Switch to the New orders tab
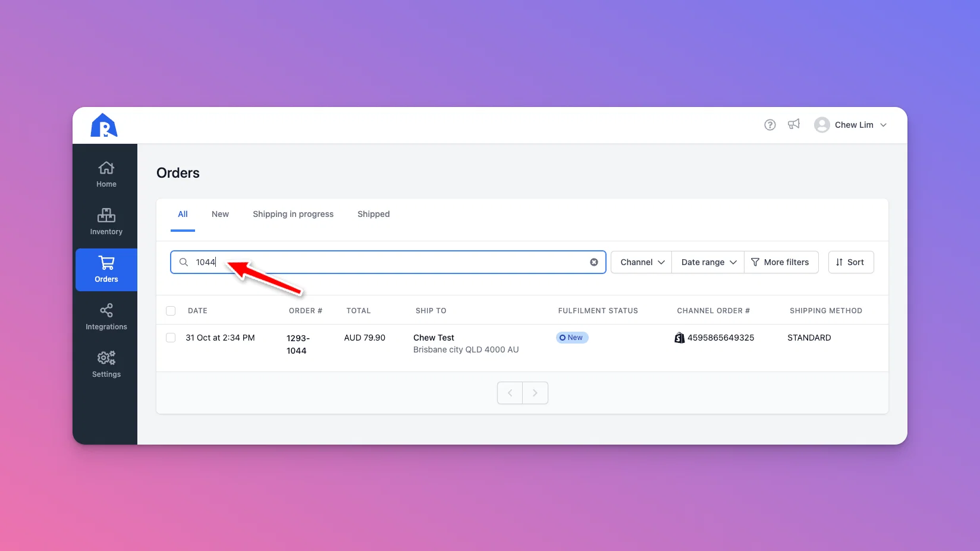The image size is (980, 551). click(x=220, y=214)
